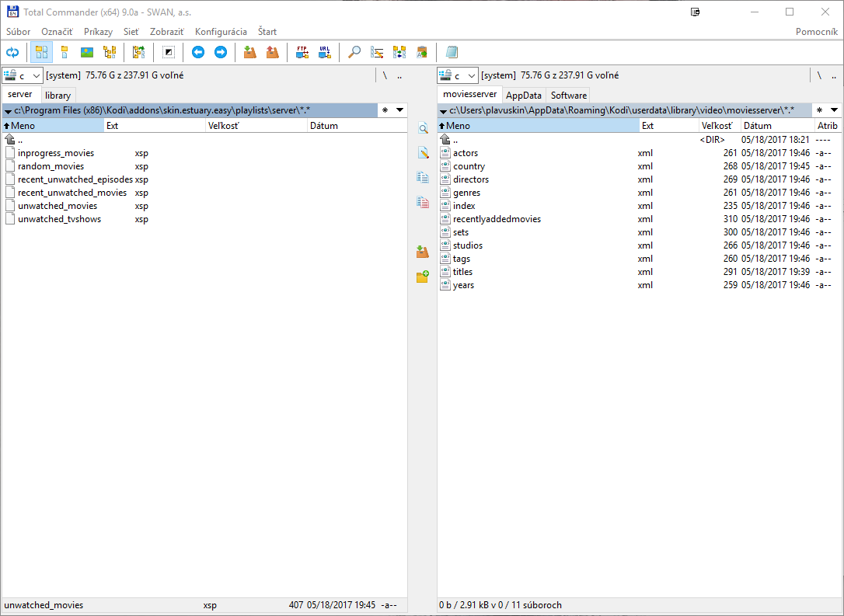
Task: Click the magnifier search files icon
Action: (354, 52)
